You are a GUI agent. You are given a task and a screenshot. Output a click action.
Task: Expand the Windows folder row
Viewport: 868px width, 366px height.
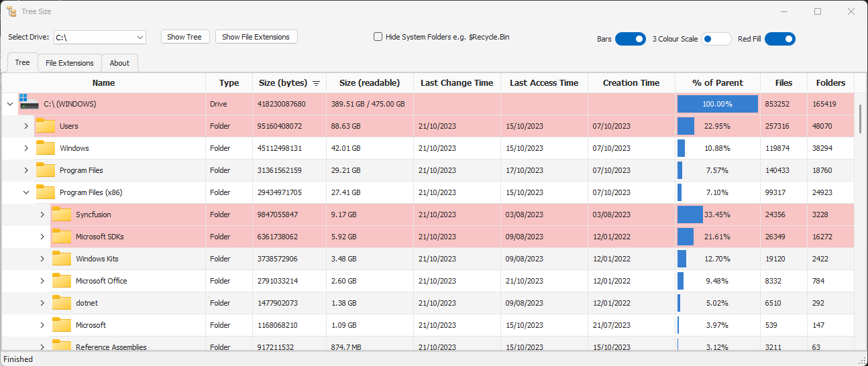click(x=26, y=148)
